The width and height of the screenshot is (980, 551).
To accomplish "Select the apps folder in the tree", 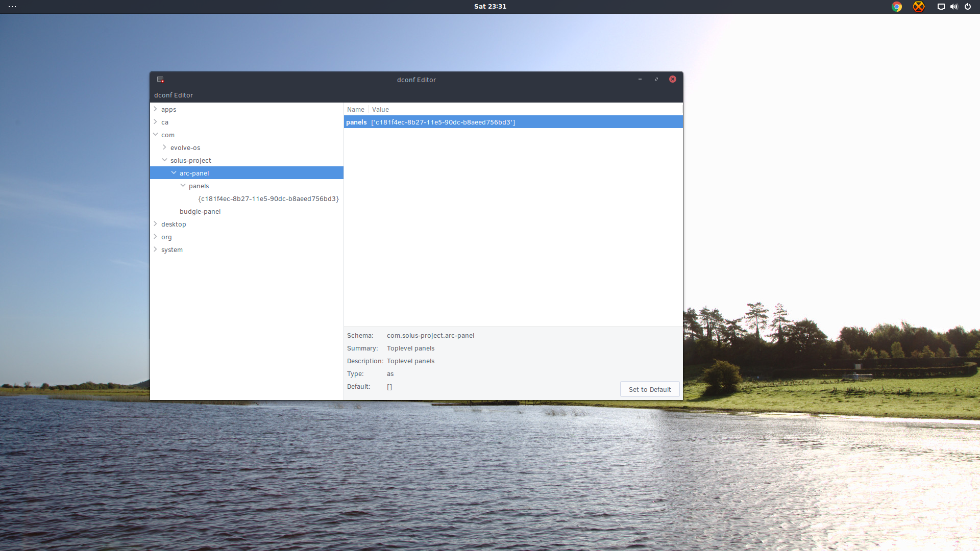I will coord(168,110).
